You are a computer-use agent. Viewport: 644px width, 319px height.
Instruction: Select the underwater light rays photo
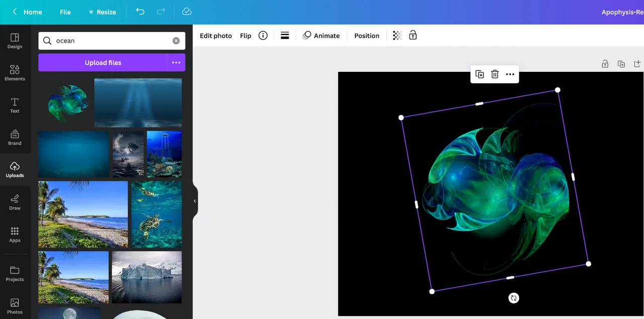click(138, 103)
